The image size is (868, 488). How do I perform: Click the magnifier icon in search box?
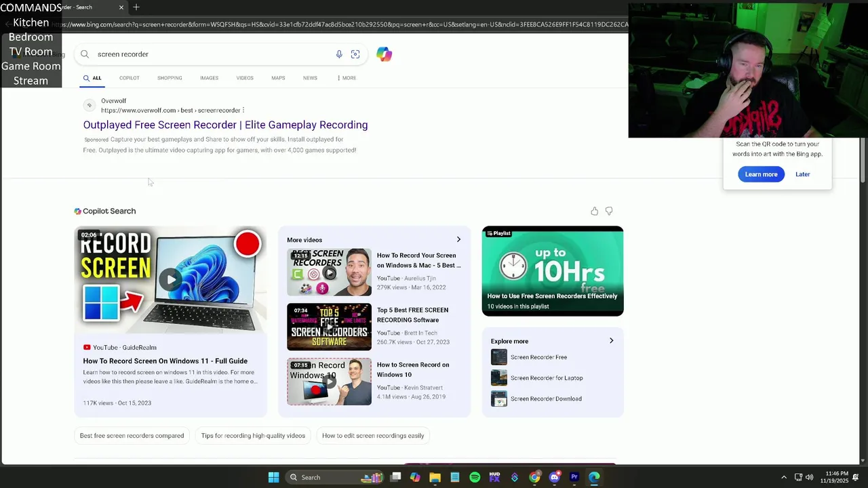(x=85, y=54)
